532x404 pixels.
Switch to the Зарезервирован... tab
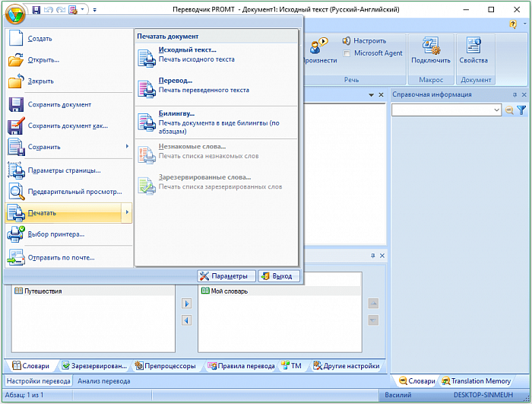click(x=95, y=366)
